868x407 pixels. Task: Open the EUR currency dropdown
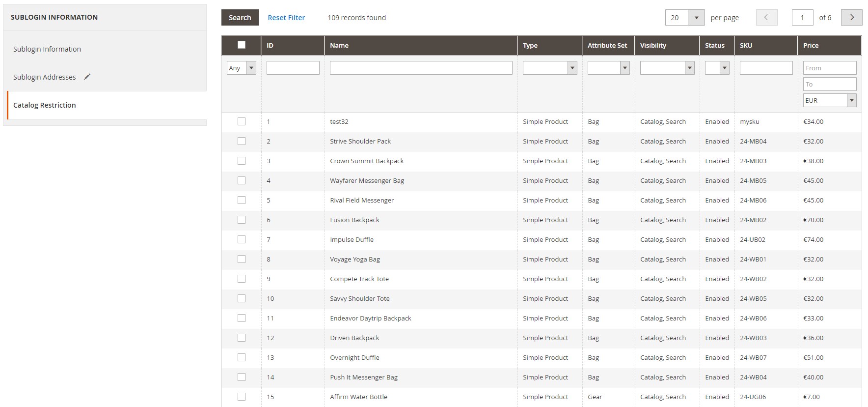830,100
